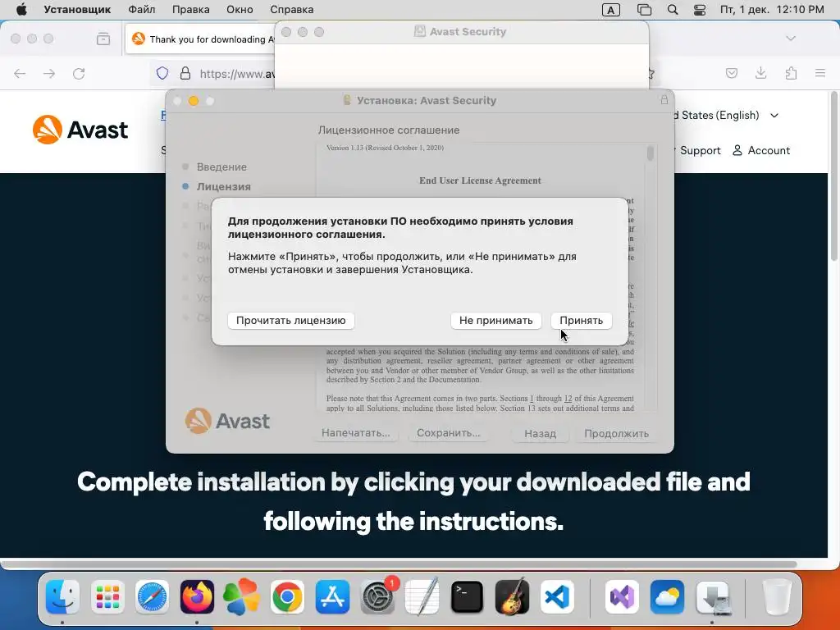Viewport: 840px width, 630px height.
Task: Click the license text scrollbar thumb
Action: (x=651, y=153)
